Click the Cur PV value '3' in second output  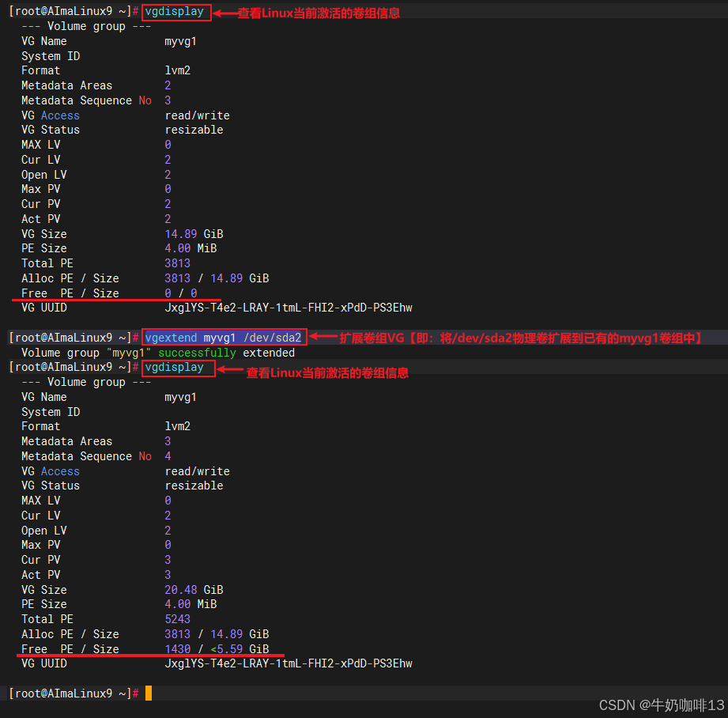coord(168,560)
